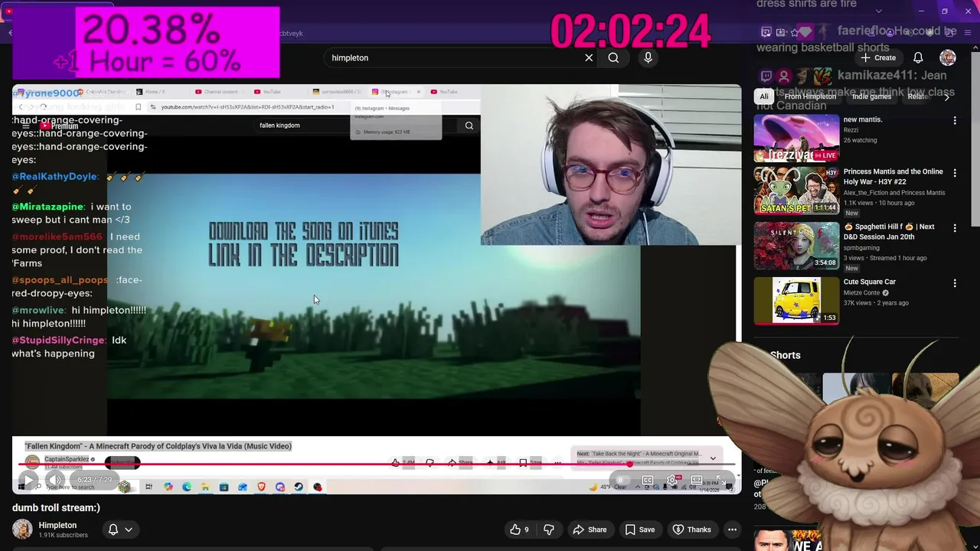Image resolution: width=980 pixels, height=551 pixels.
Task: Expand notification options chevron beside bell
Action: click(x=129, y=530)
